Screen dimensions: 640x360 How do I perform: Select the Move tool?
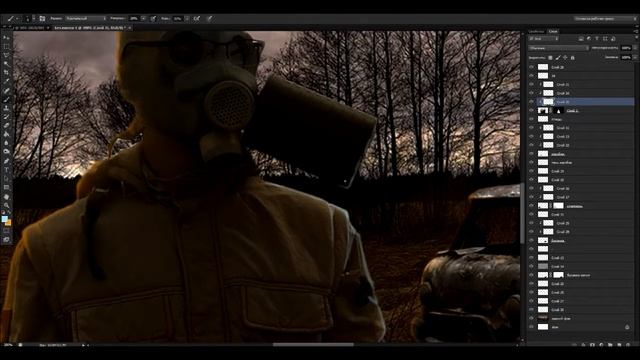tap(6, 37)
